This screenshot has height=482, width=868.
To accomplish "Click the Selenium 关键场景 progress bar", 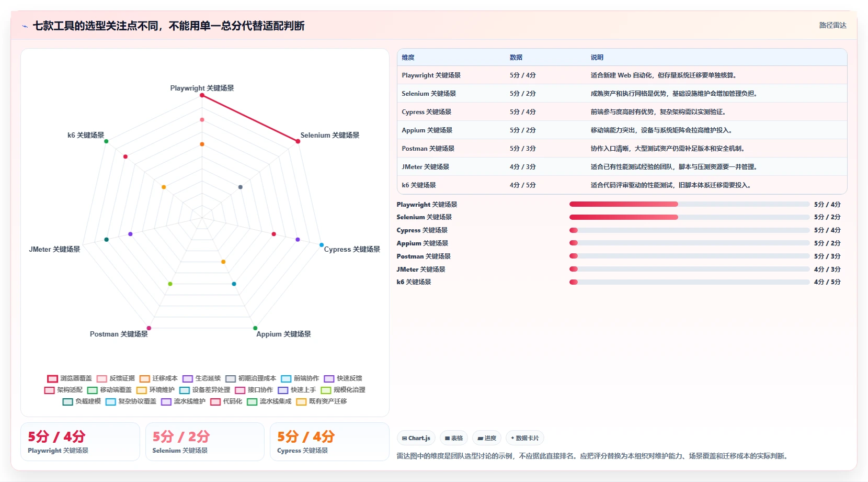I will (689, 217).
